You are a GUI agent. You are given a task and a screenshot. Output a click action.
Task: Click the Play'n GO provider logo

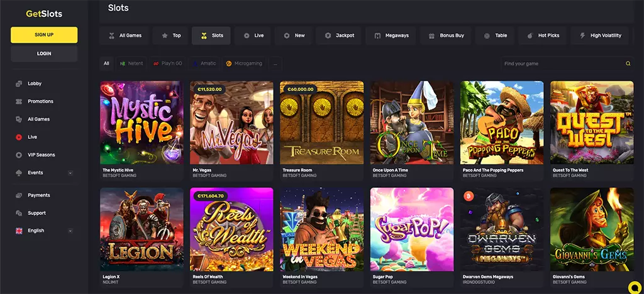point(156,63)
